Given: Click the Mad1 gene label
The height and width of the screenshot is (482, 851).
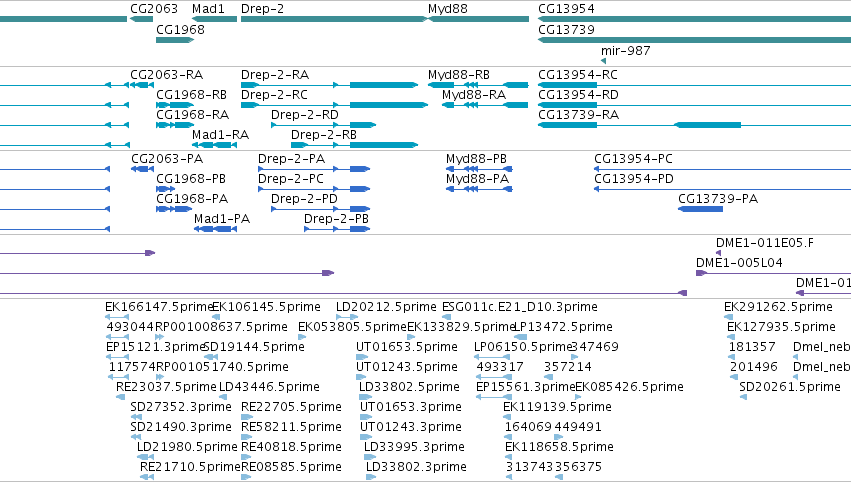Looking at the screenshot, I should [x=208, y=9].
